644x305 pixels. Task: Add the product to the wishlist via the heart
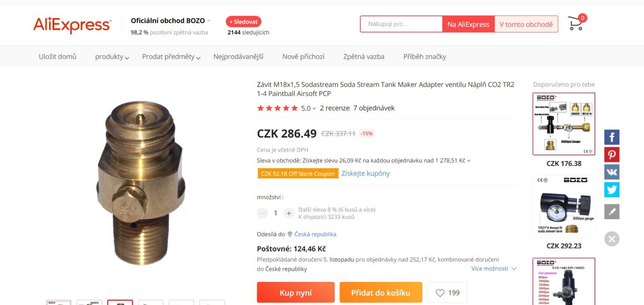[x=447, y=293]
